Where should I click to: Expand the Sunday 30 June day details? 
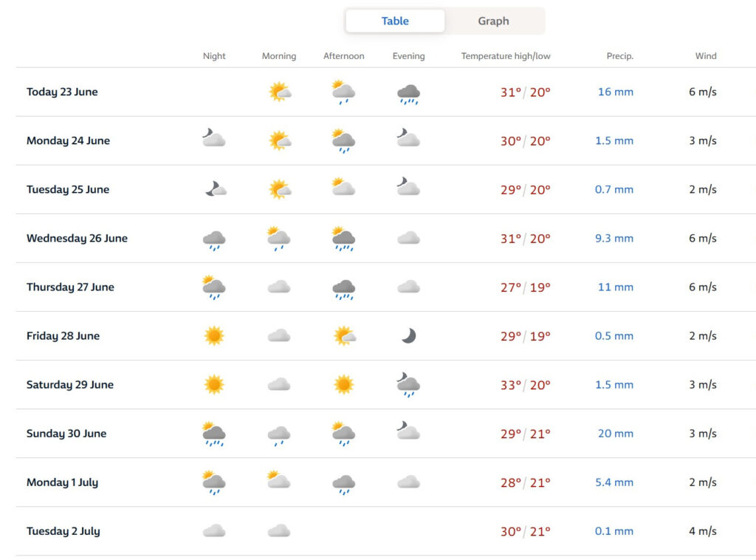(x=66, y=434)
